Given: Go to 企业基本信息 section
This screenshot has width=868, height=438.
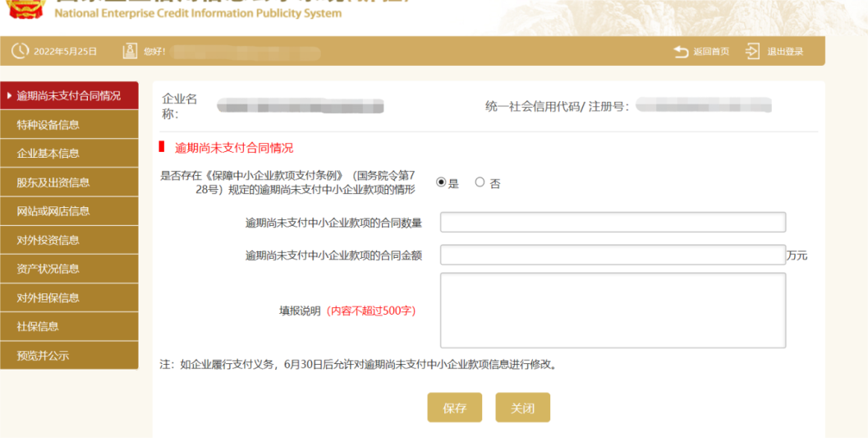Looking at the screenshot, I should [x=69, y=154].
